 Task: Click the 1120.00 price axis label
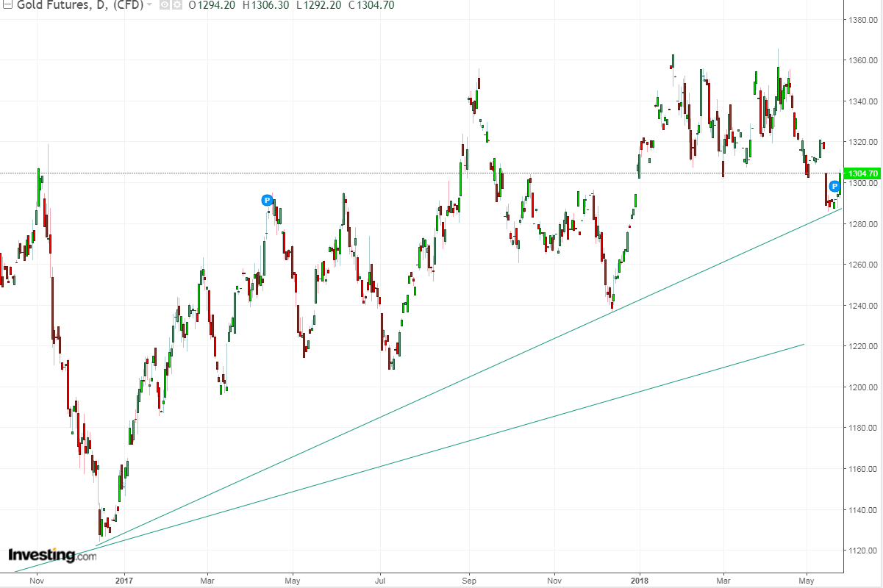[x=863, y=551]
